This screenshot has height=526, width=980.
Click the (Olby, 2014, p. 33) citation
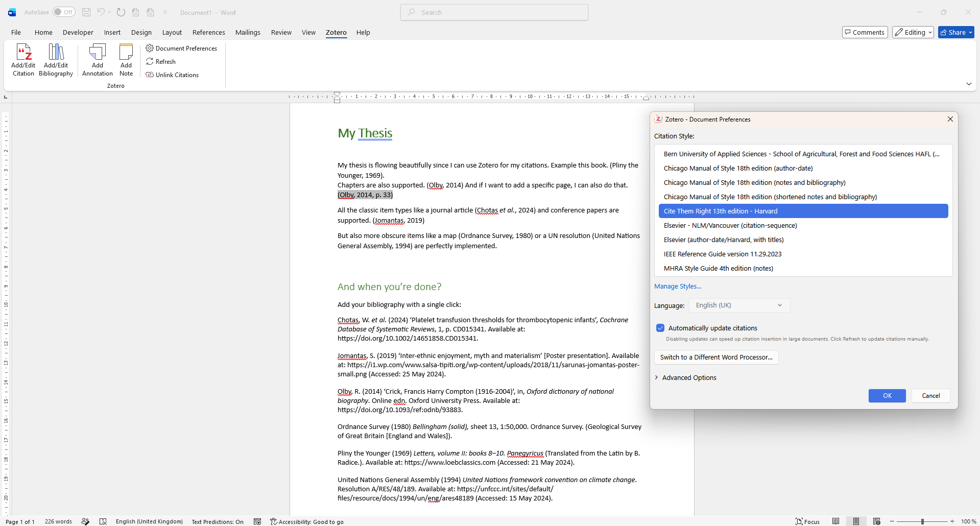pos(365,195)
